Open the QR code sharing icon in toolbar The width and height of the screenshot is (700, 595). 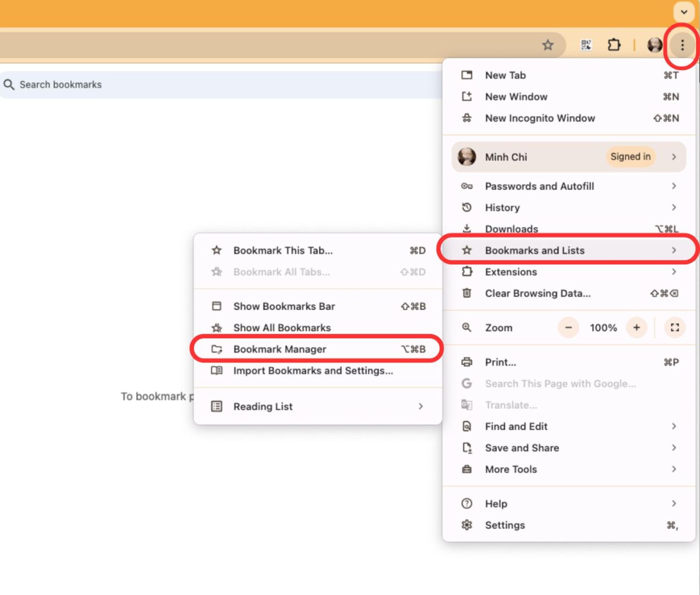(x=587, y=45)
